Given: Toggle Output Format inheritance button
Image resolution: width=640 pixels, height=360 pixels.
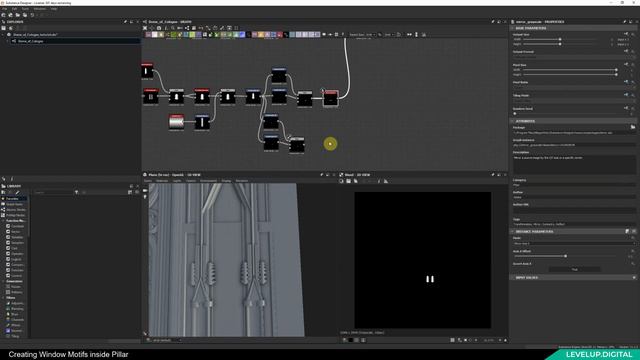Looking at the screenshot, I should pyautogui.click(x=626, y=51).
